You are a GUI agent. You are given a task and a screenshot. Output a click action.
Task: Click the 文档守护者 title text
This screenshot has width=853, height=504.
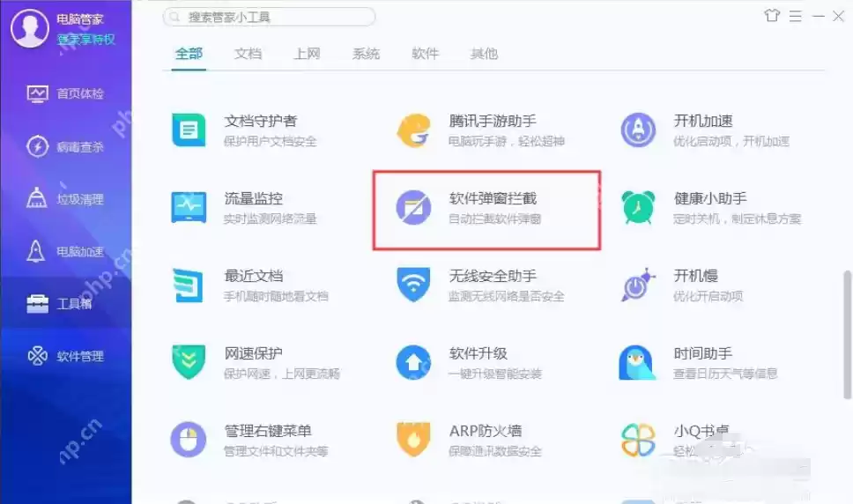pyautogui.click(x=261, y=121)
